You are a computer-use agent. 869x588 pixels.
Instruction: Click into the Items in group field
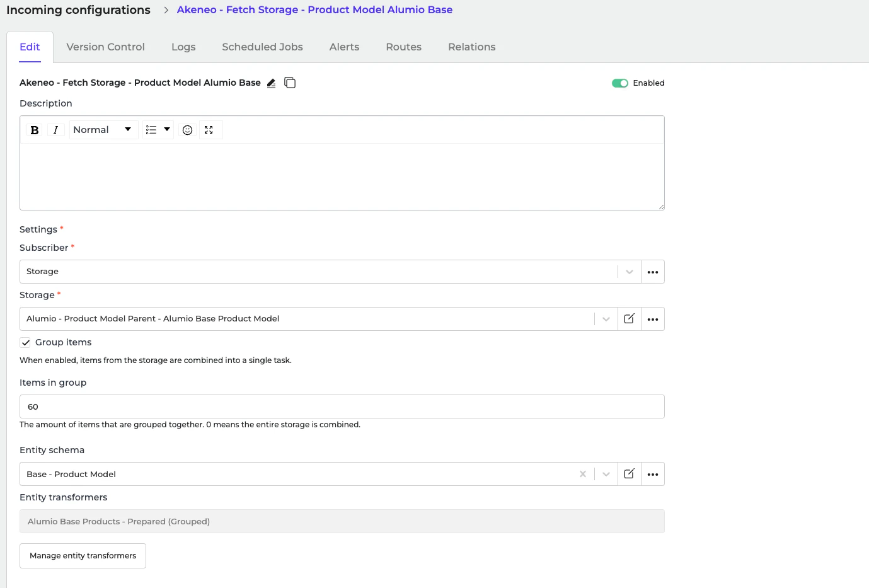pos(342,406)
